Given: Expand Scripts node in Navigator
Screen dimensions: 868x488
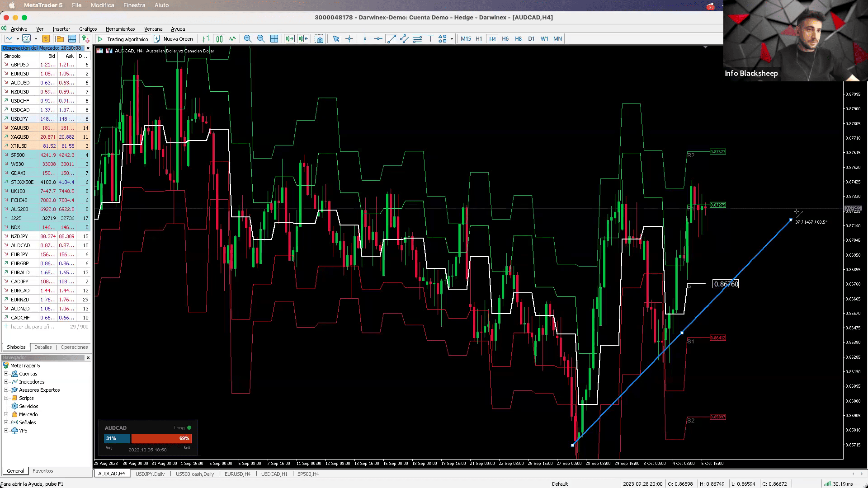Looking at the screenshot, I should click(x=6, y=398).
